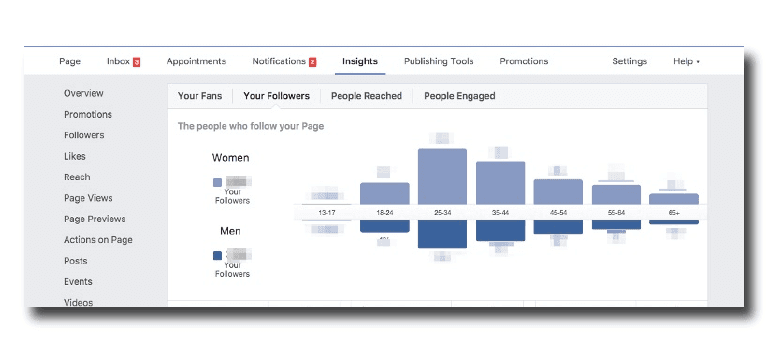Click the Women followers legend color square
Screen dimensions: 770x360
[x=218, y=182]
